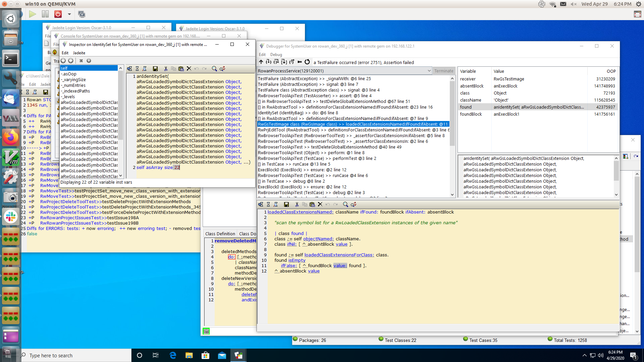Click the small x icon beside Inspector arrows
The image size is (644, 362).
pyautogui.click(x=81, y=61)
